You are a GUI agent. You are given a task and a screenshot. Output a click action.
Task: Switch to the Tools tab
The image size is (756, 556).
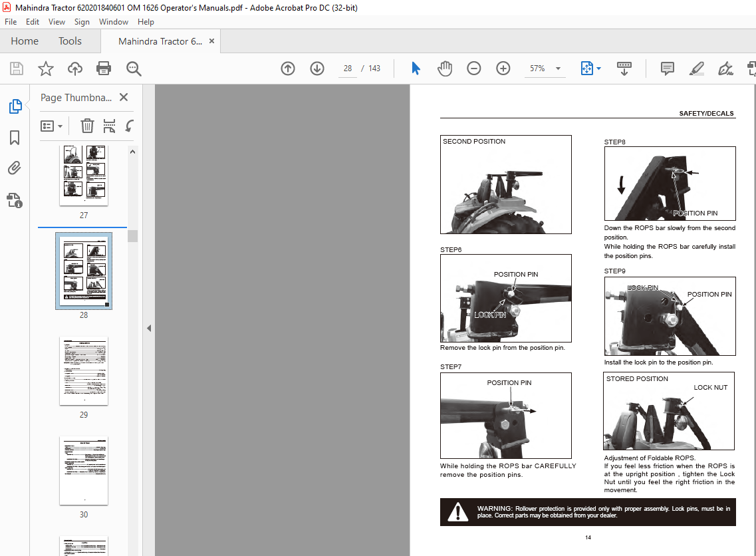[x=70, y=41]
